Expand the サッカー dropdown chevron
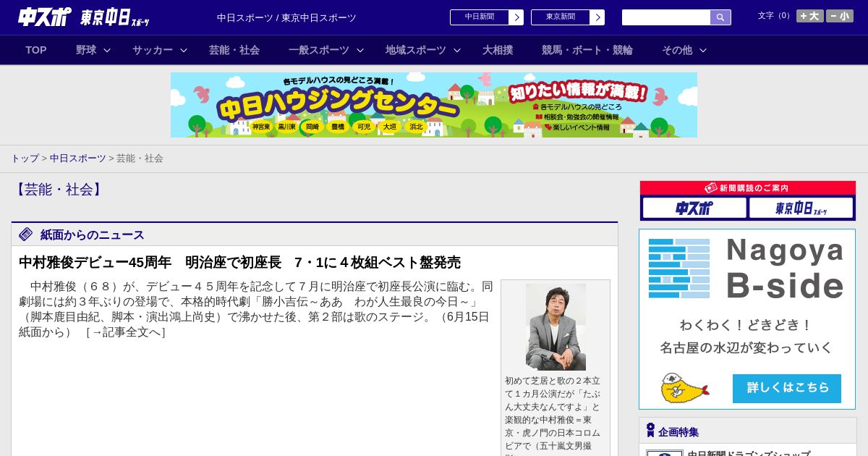The height and width of the screenshot is (456, 868). coord(184,50)
